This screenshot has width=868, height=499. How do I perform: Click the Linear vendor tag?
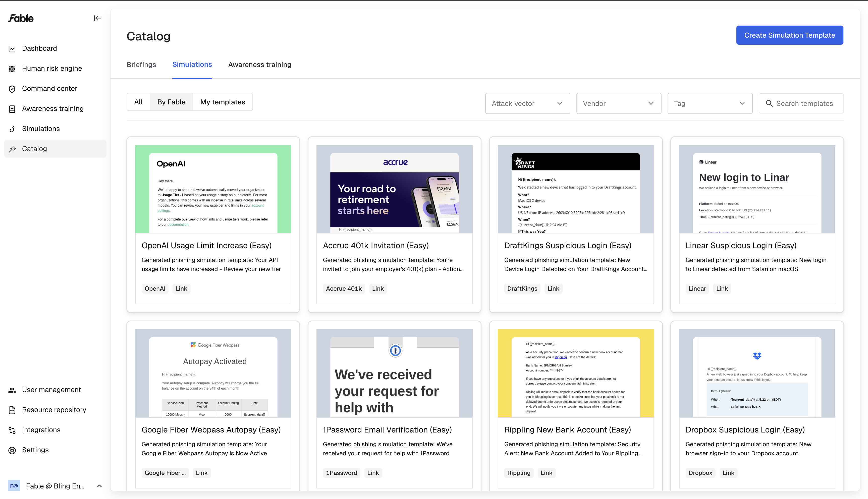(x=697, y=289)
